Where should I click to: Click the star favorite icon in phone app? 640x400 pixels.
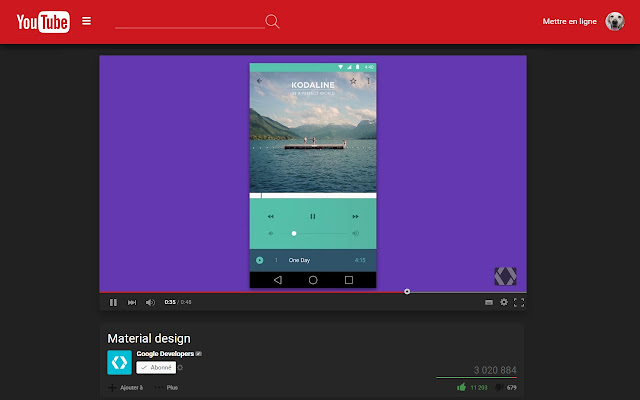(353, 81)
